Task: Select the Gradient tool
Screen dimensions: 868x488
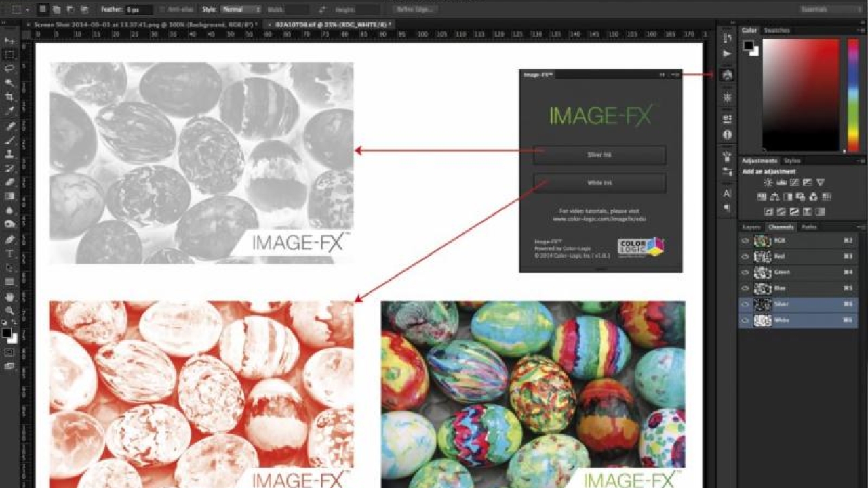Action: [x=9, y=197]
